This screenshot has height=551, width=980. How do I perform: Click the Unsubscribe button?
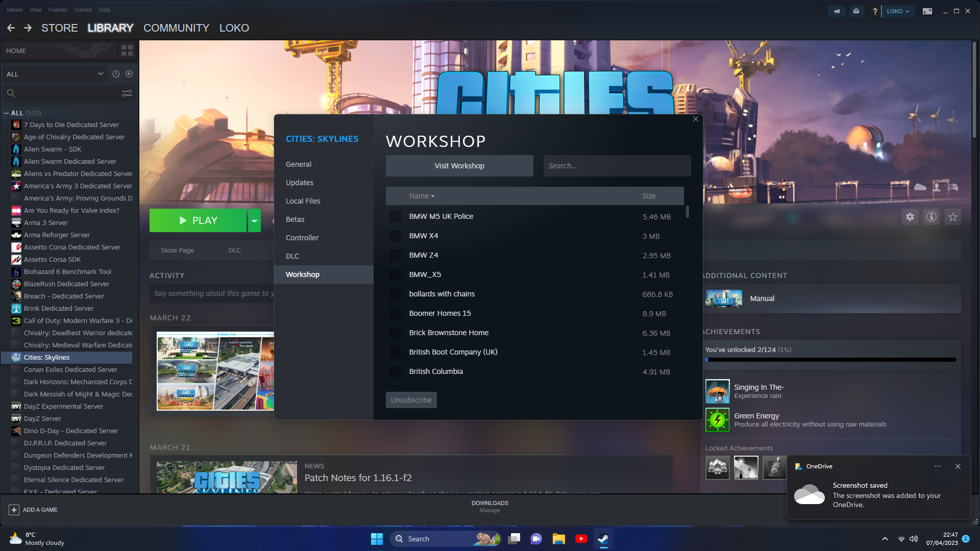tap(411, 400)
